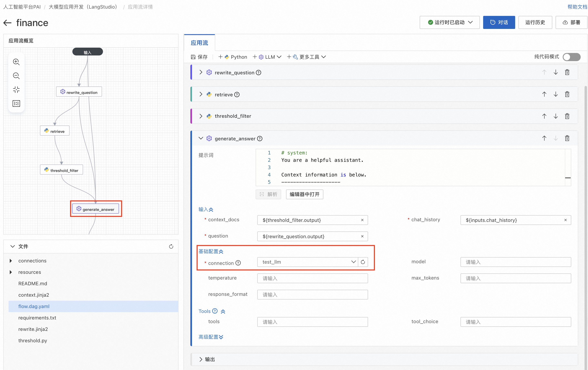Click the back arrow beside finance
This screenshot has height=370, width=588.
coord(8,23)
